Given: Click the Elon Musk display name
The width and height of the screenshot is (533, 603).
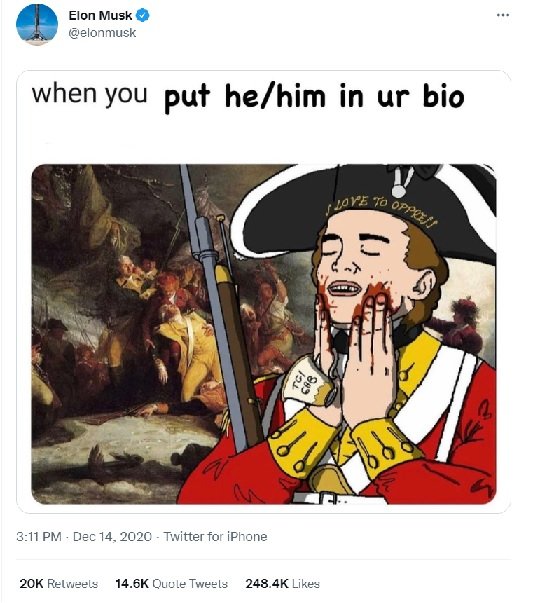Looking at the screenshot, I should point(100,15).
